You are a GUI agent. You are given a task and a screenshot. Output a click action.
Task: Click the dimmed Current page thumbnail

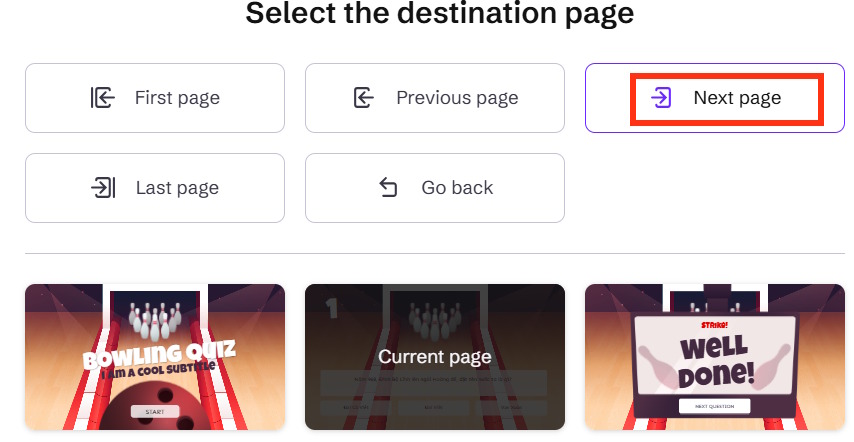(435, 357)
